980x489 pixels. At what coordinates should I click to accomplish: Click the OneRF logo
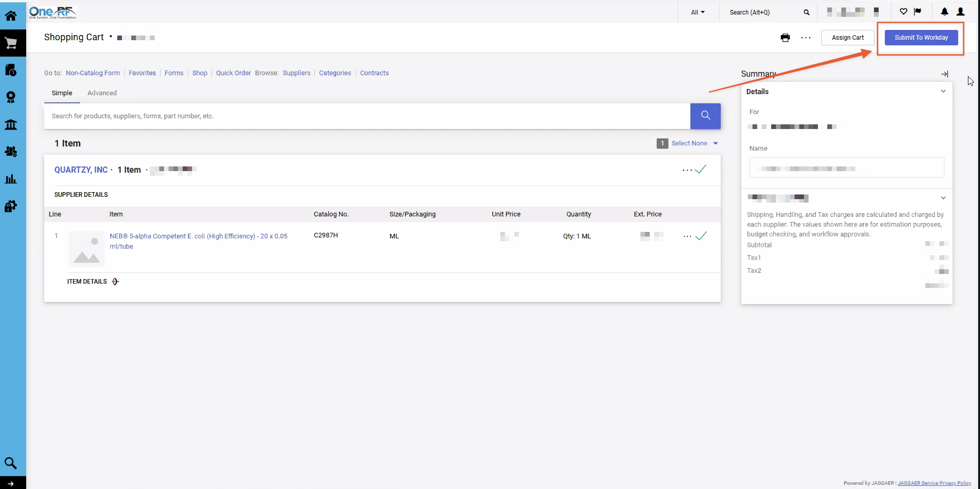click(52, 13)
